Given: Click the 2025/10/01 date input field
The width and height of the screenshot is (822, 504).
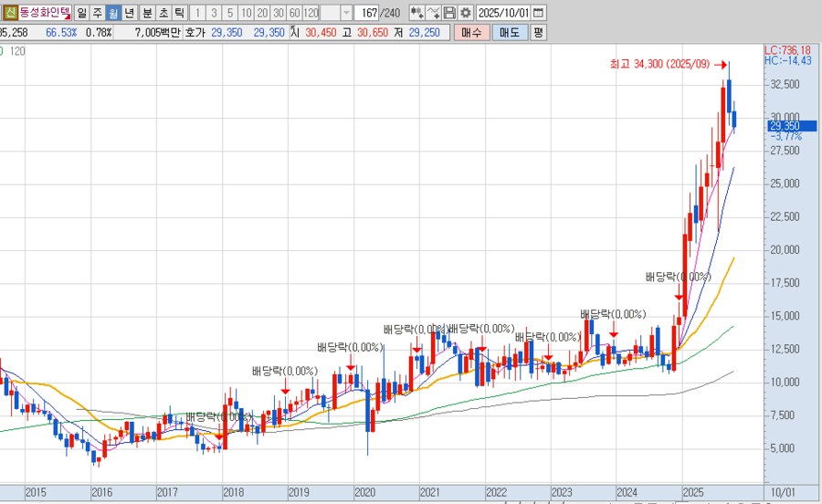Looking at the screenshot, I should click(x=502, y=14).
